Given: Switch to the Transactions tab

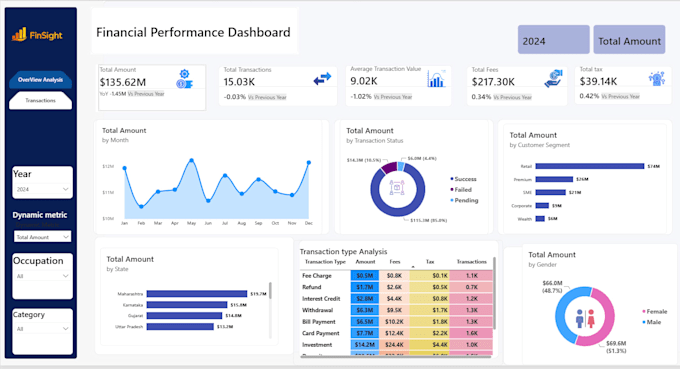Looking at the screenshot, I should [x=40, y=100].
